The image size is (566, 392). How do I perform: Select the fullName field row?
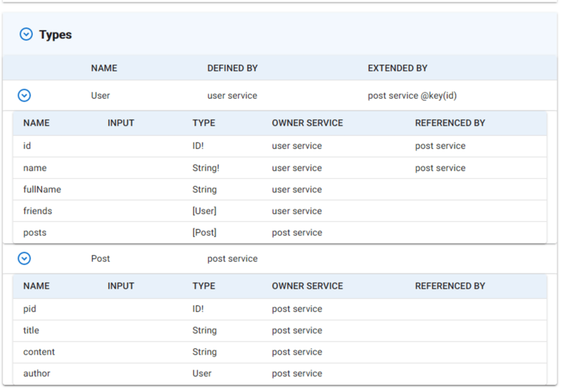click(x=280, y=190)
